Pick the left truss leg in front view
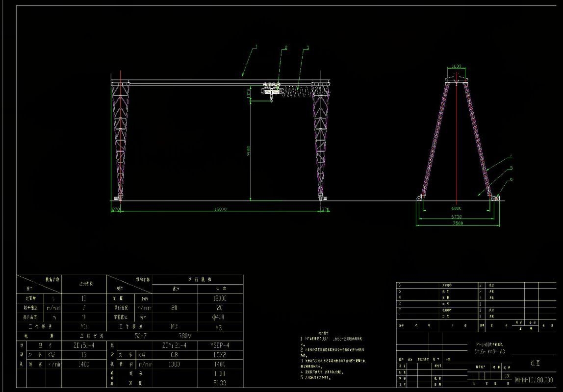This screenshot has width=563, height=392. pos(120,140)
